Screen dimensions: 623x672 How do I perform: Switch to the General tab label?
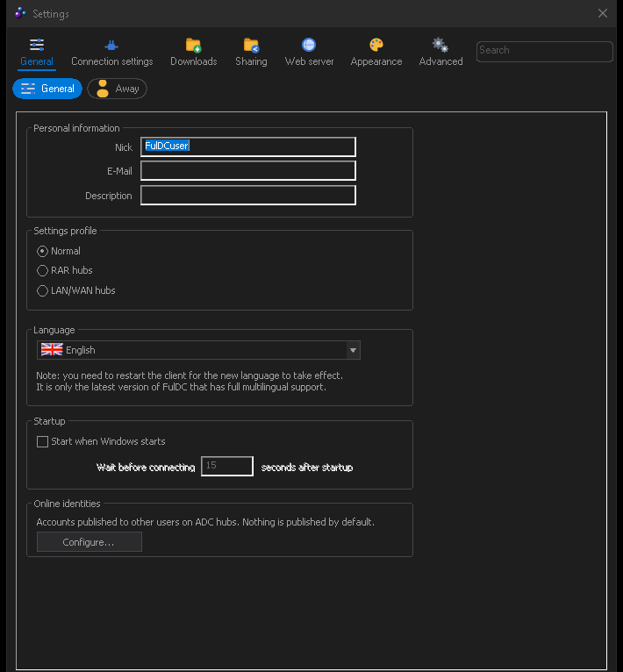point(37,61)
